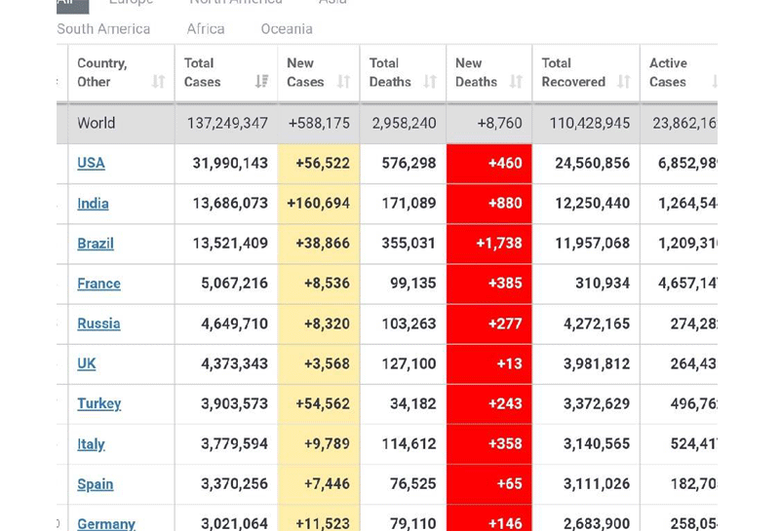Open the USA country link
Screen dimensions: 780x532
[91, 163]
